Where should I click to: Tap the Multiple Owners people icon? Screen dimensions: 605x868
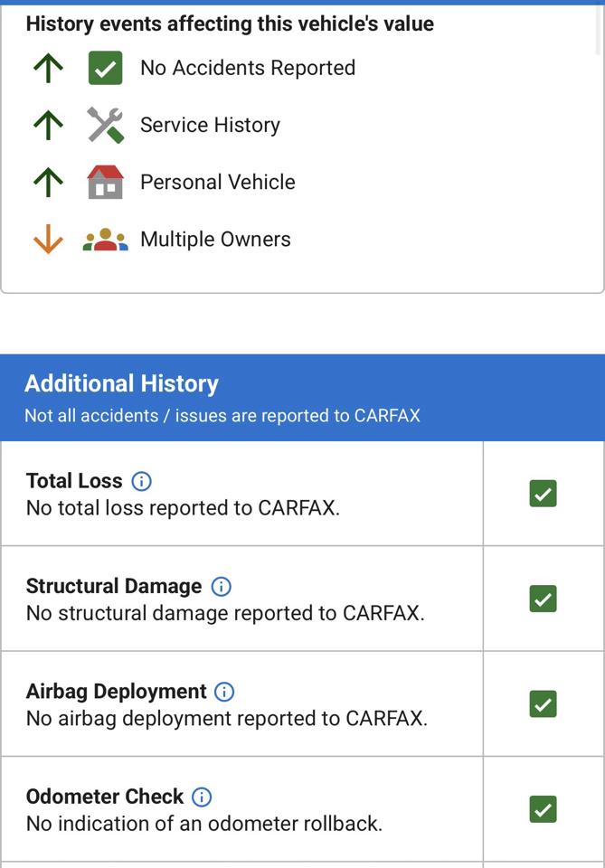click(x=105, y=240)
